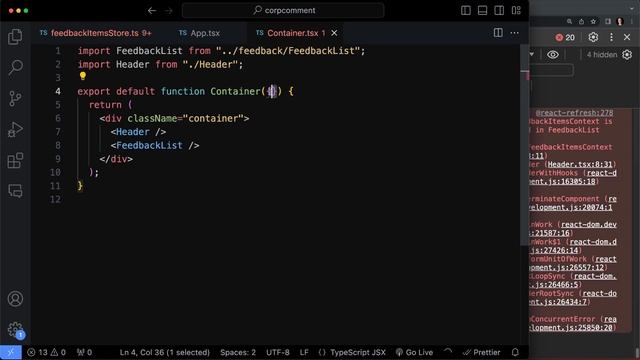
Task: Click the 4 hidden messages label
Action: [602, 55]
